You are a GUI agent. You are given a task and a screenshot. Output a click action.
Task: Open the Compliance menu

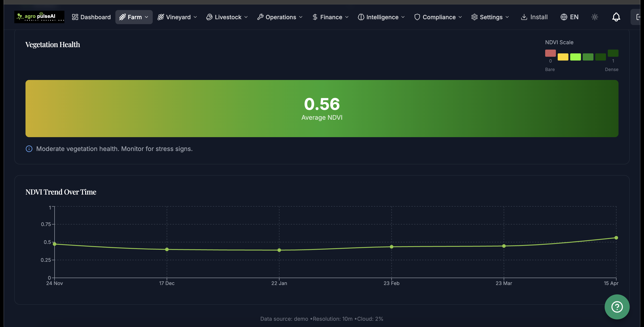(x=438, y=17)
